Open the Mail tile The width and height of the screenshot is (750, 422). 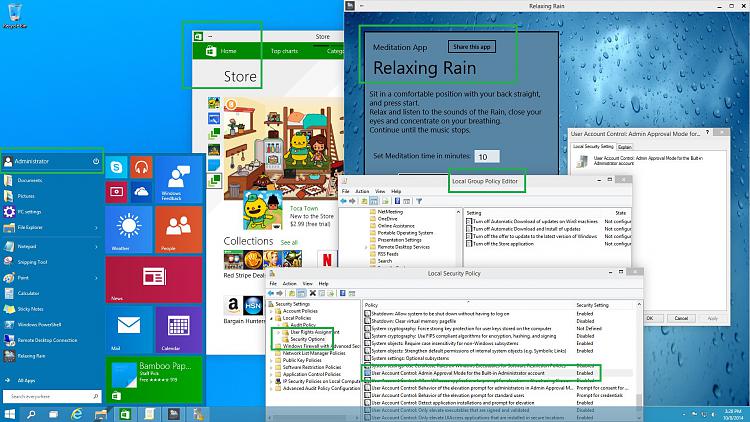[x=129, y=329]
